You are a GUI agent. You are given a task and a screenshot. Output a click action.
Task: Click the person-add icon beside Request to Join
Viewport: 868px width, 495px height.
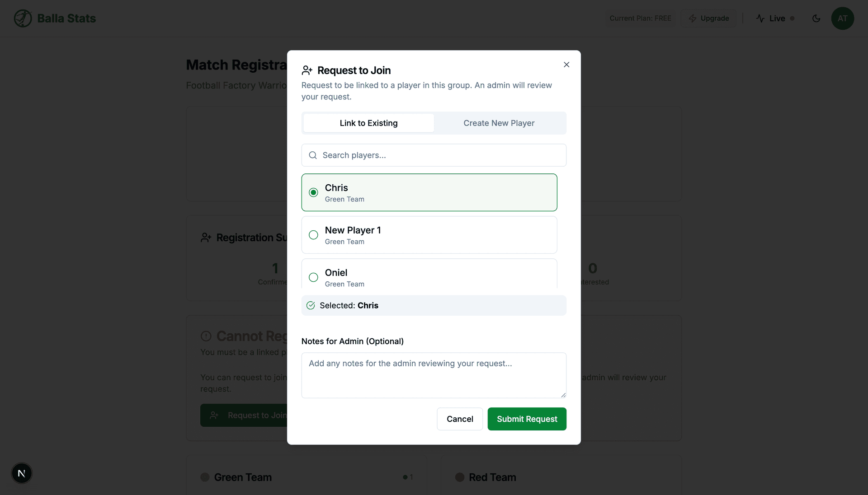(307, 70)
